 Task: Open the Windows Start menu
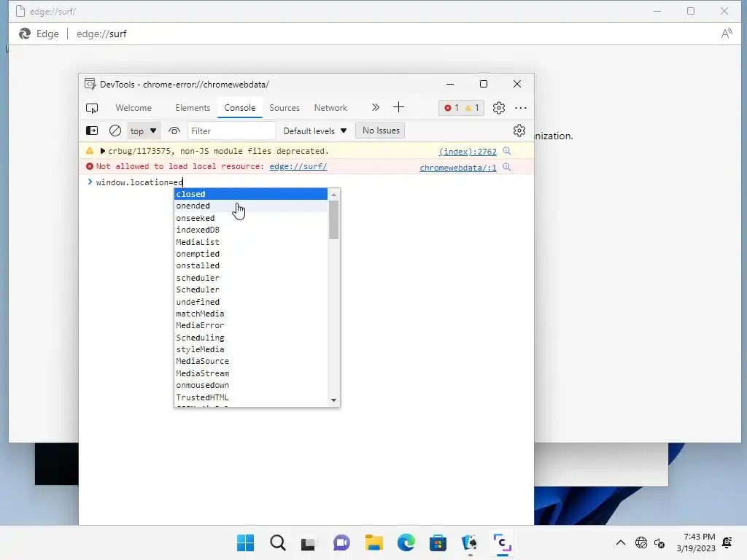[245, 542]
